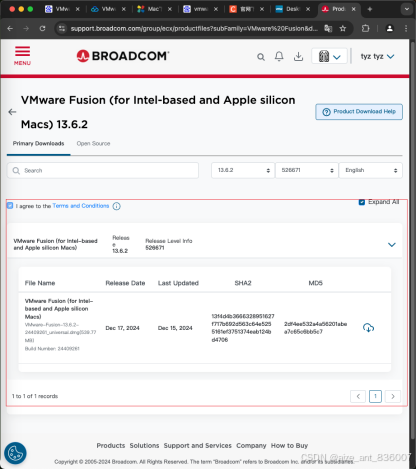Screen dimensions: 416x469
Task: Click browser forward arrow
Action: pyautogui.click(x=26, y=29)
